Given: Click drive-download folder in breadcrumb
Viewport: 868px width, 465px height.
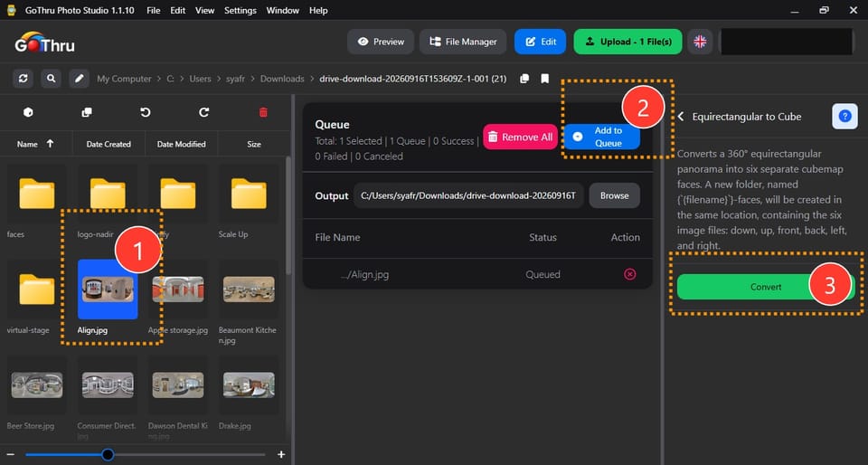Looking at the screenshot, I should tap(413, 79).
